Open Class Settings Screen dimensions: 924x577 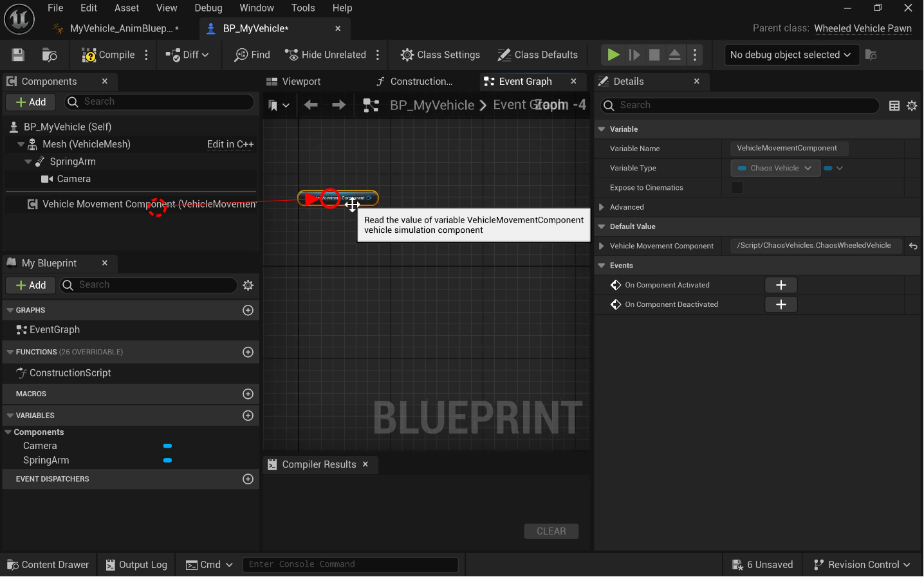[x=440, y=55]
